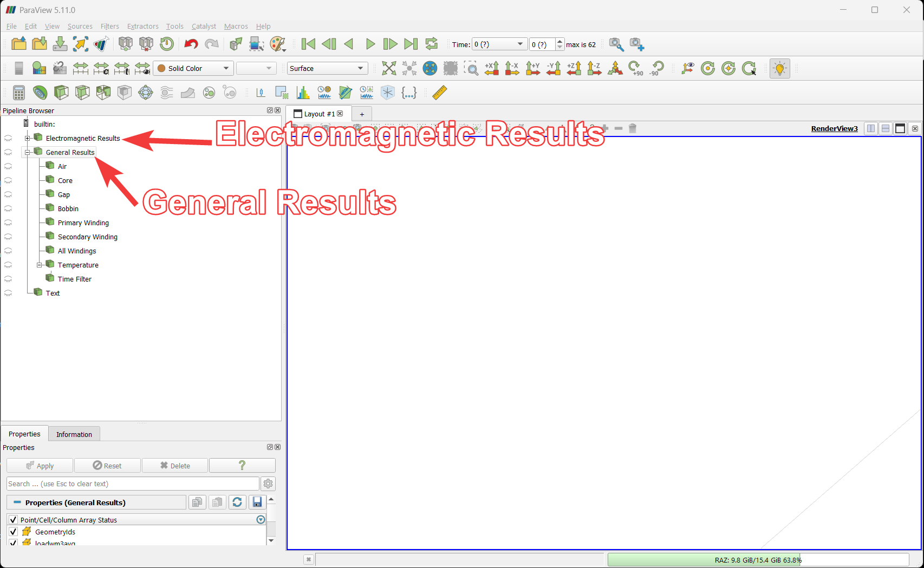Click the rescale to data range icon
Screen dimensions: 924x568
(x=80, y=68)
